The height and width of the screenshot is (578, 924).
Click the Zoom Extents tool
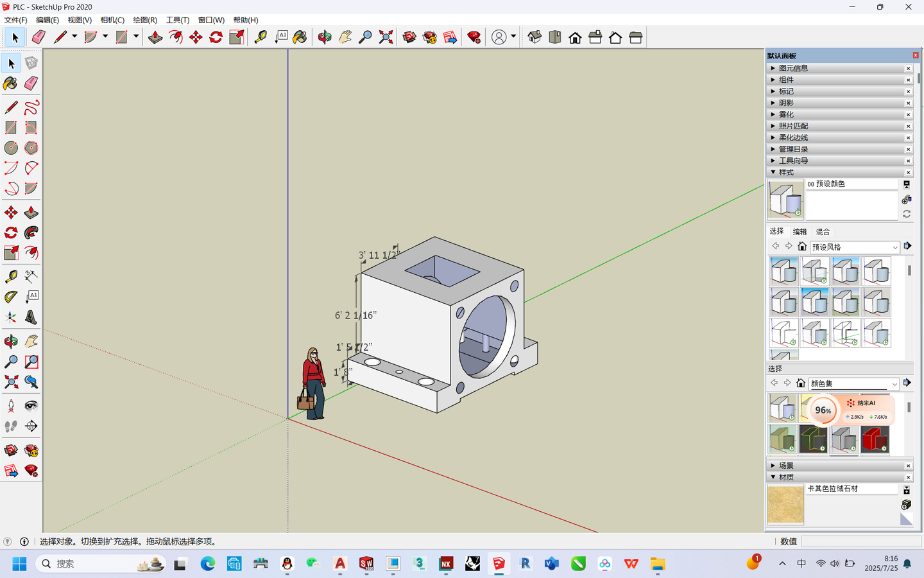coord(385,37)
